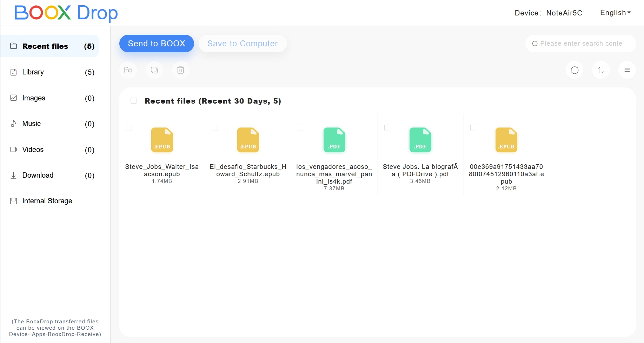This screenshot has width=644, height=343.
Task: Check the El_desafio_Starbucks epub checkbox
Action: [x=215, y=128]
